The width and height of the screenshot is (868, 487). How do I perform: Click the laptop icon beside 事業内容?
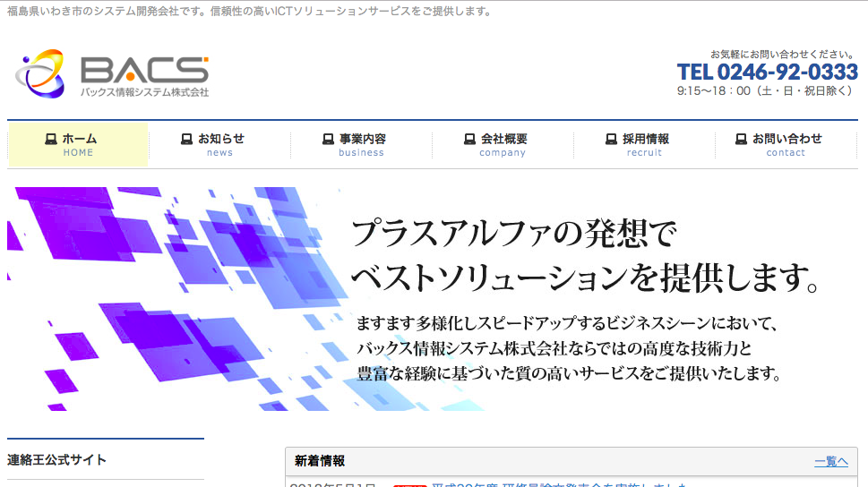tap(328, 139)
